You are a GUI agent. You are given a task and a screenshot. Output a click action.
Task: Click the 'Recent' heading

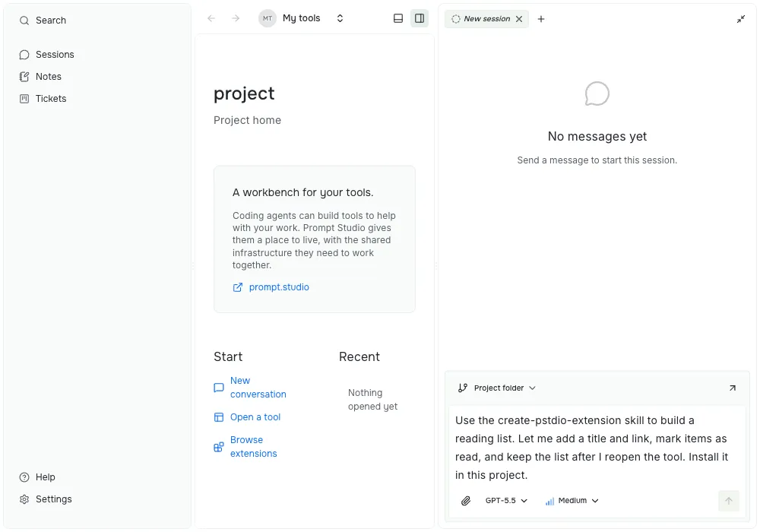[359, 357]
